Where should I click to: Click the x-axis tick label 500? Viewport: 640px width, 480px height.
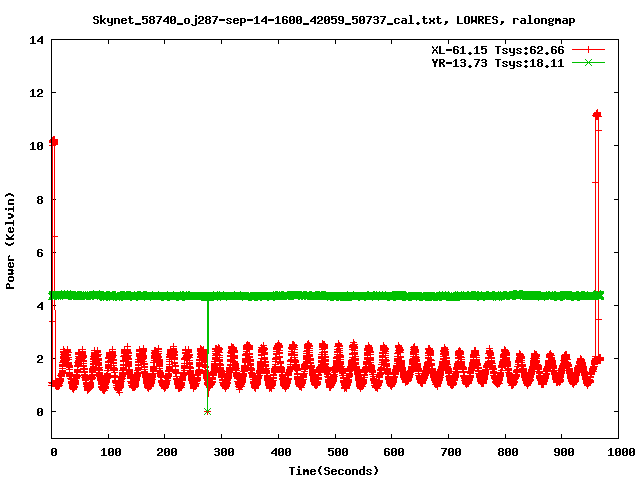(x=338, y=452)
